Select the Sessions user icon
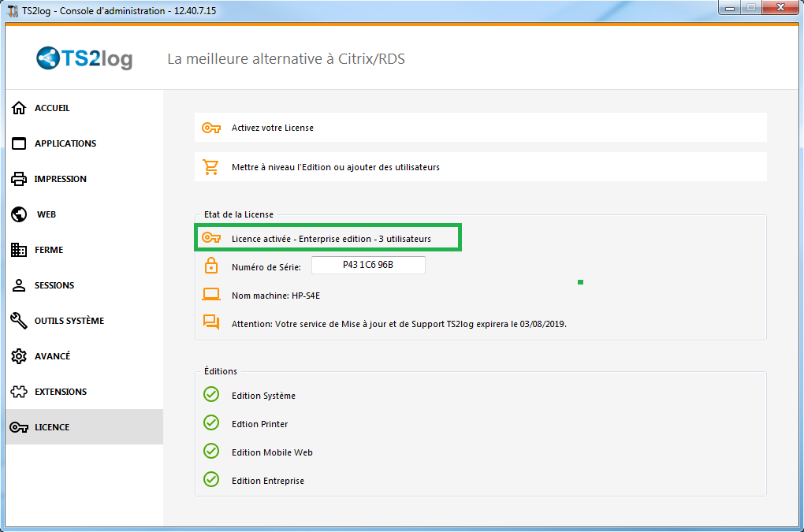 (x=19, y=285)
